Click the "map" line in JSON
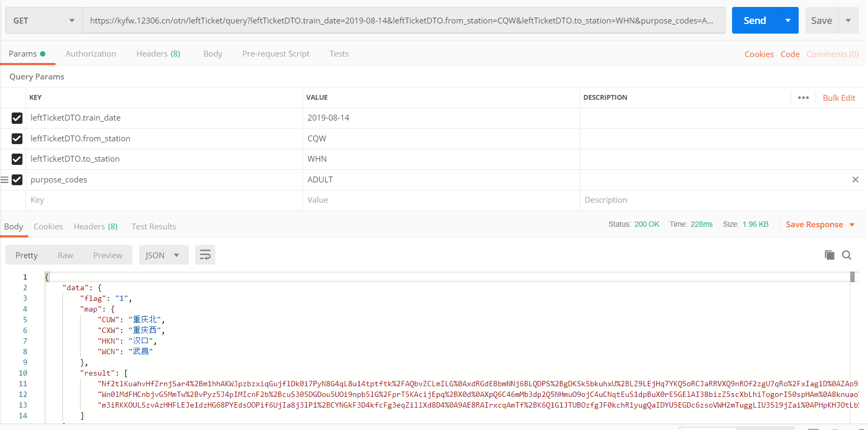The image size is (868, 430). pyautogui.click(x=98, y=309)
